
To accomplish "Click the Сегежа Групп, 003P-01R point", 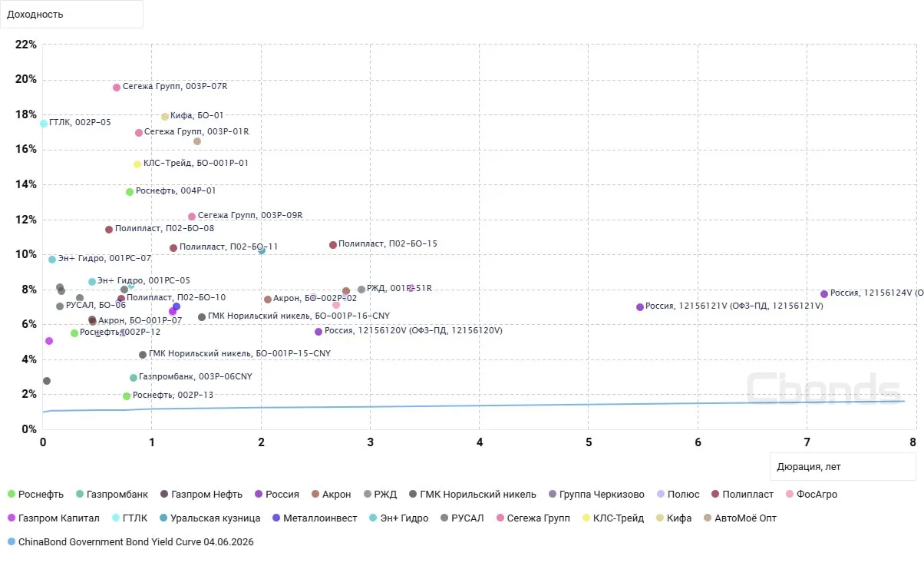I will (x=139, y=133).
